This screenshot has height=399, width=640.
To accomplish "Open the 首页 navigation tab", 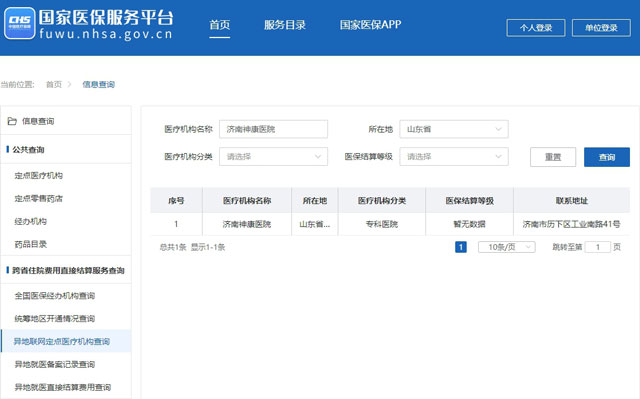I will click(x=220, y=25).
